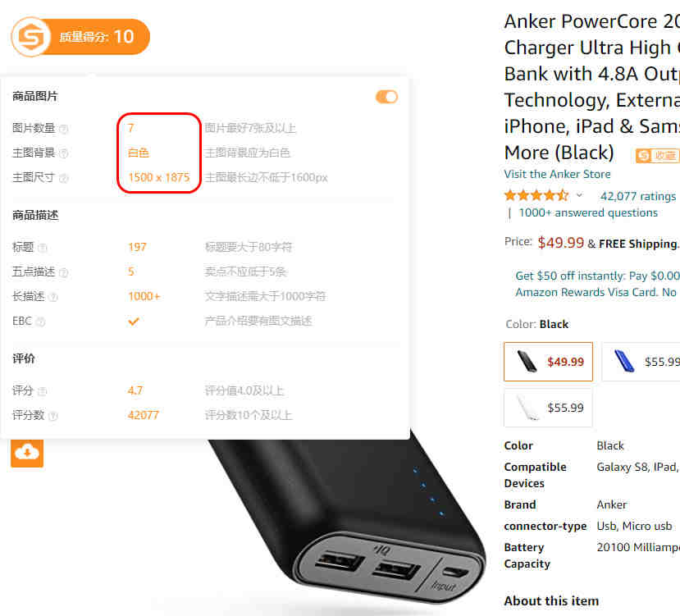Image resolution: width=680 pixels, height=616 pixels.
Task: Click the help icon beside 主图背景
Action: (x=64, y=153)
